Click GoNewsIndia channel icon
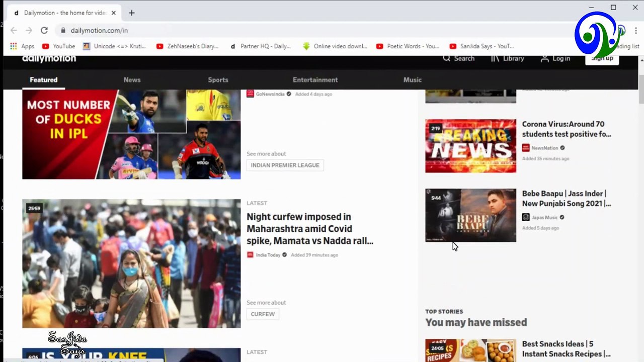The image size is (644, 362). (250, 94)
